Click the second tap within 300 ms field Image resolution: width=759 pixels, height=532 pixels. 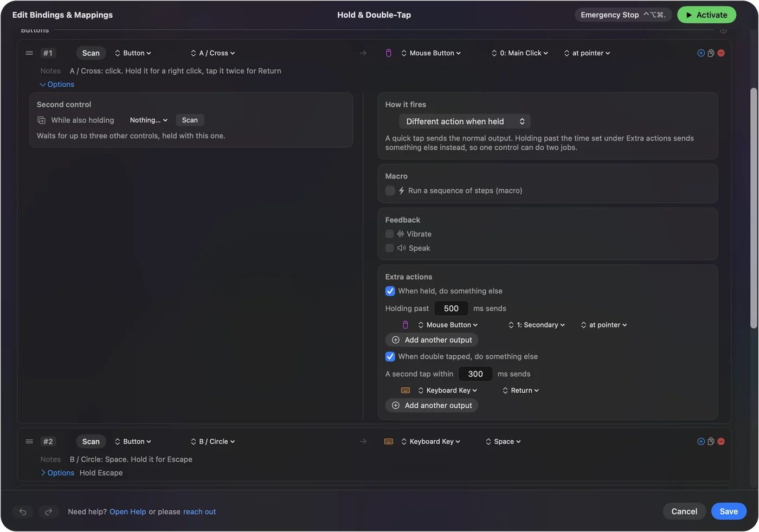475,374
